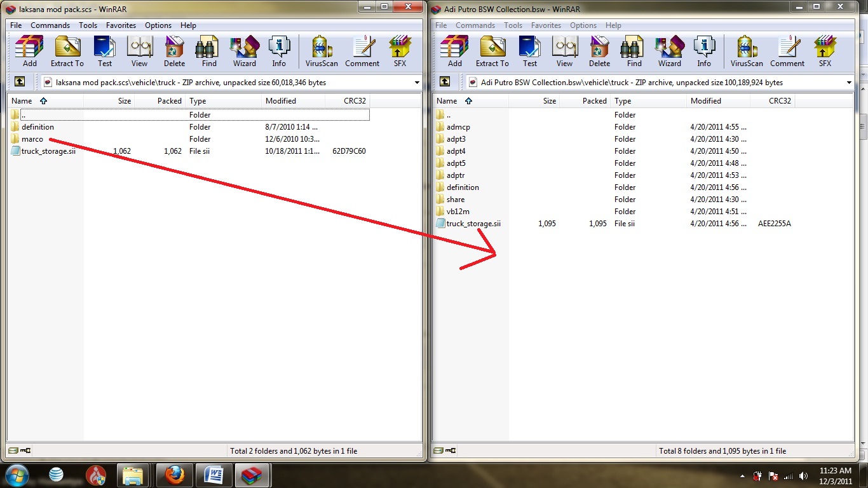Click Info in the Adi Putro BSW window

(x=704, y=51)
